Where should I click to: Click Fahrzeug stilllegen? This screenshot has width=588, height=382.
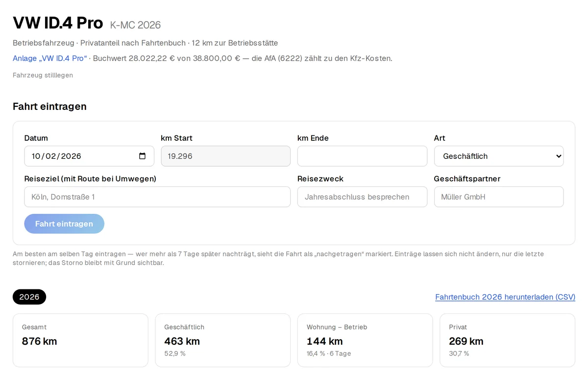[43, 75]
